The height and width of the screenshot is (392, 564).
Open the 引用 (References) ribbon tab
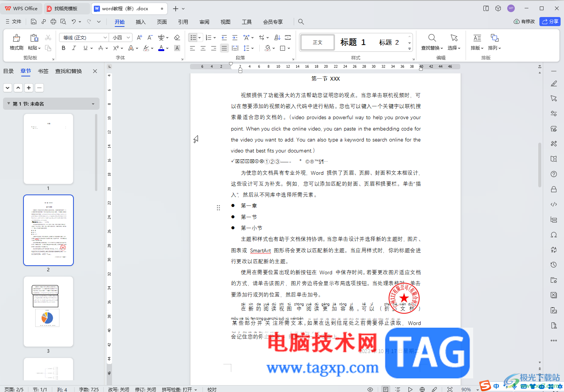click(183, 22)
